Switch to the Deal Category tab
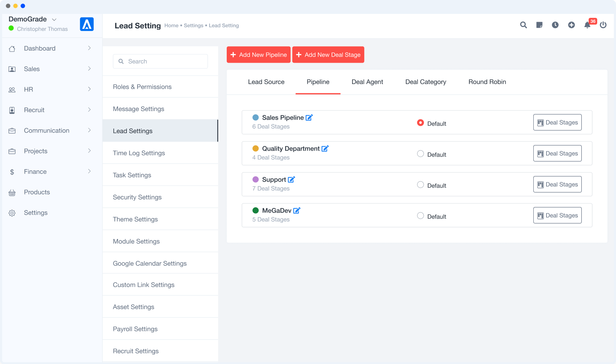Screen dimensions: 616x364 [x=426, y=82]
